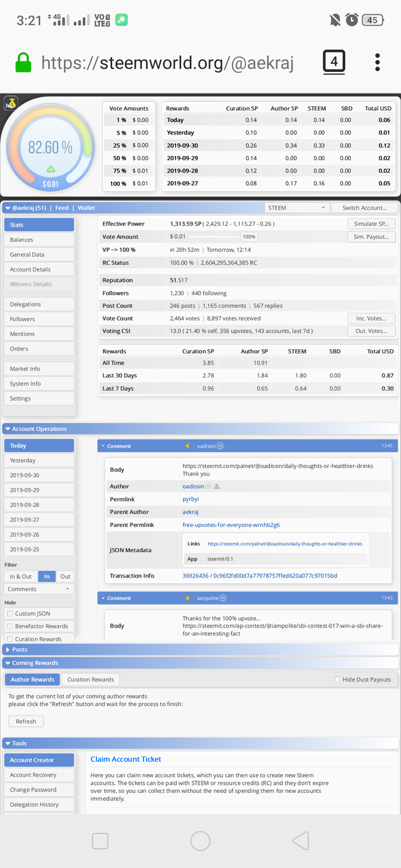The image size is (401, 868).
Task: Click the Sim. Payout button
Action: [372, 237]
